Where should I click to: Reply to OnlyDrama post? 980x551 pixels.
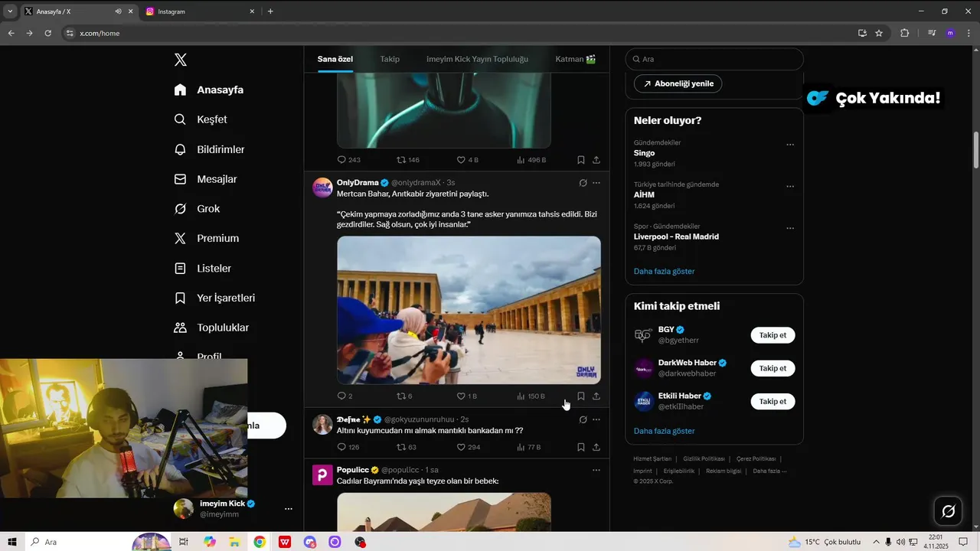click(345, 396)
